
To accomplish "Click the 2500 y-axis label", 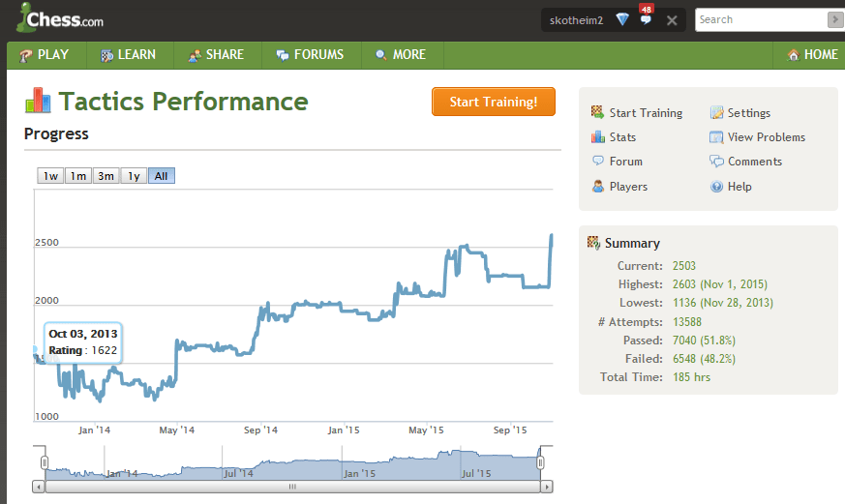I will [46, 242].
